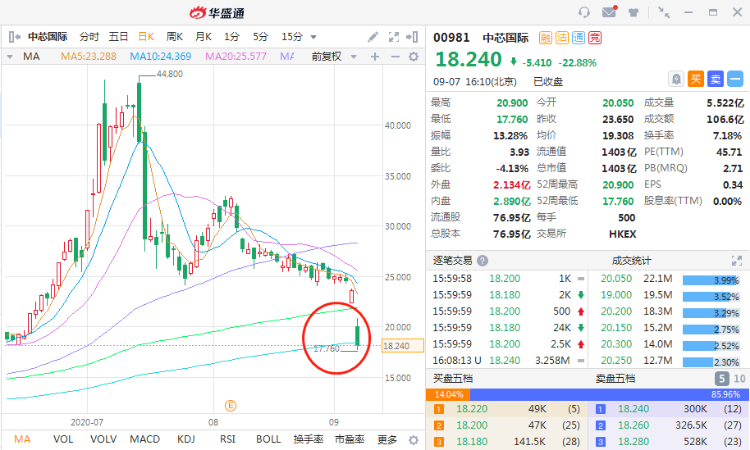Click the 逐笔交易 header
Image resolution: width=750 pixels, height=450 pixels.
pyautogui.click(x=452, y=261)
